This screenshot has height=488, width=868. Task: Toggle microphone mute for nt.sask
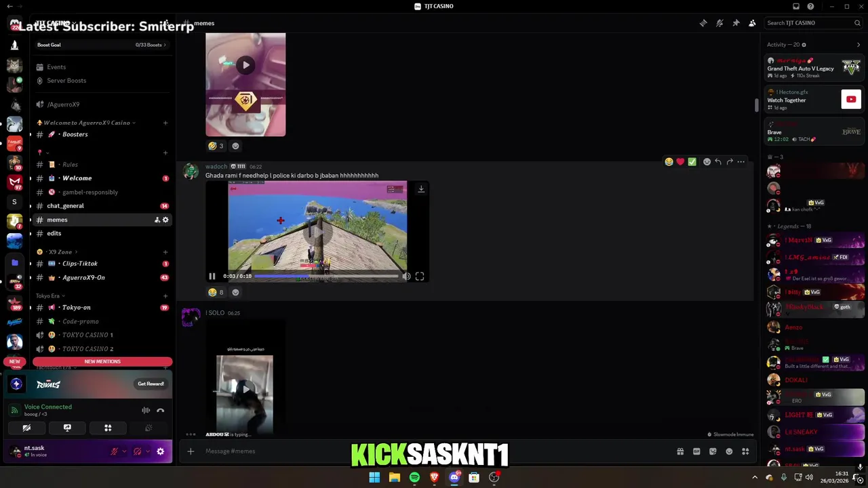pyautogui.click(x=115, y=451)
